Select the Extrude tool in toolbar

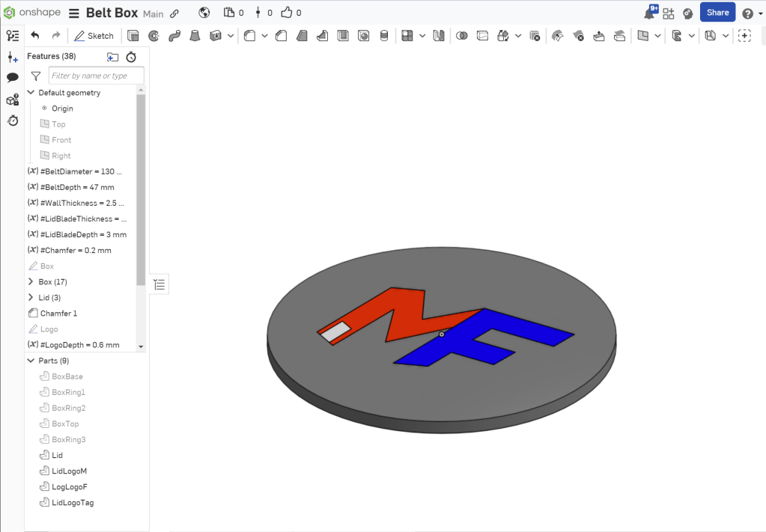point(133,35)
